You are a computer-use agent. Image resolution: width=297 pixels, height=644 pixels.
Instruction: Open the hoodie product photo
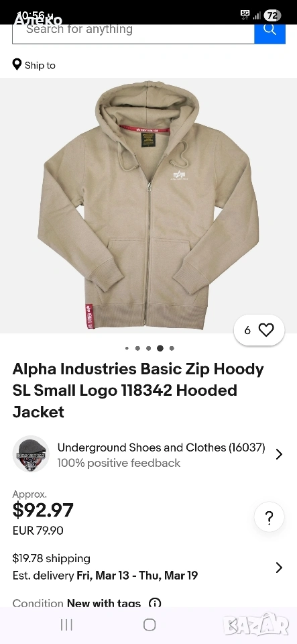click(x=149, y=205)
